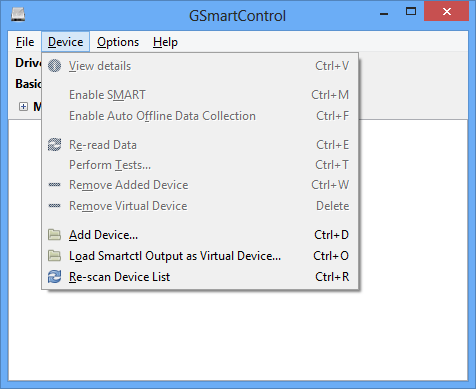Click the Delete shortcut label
Screen dimensions: 476x389
333,206
